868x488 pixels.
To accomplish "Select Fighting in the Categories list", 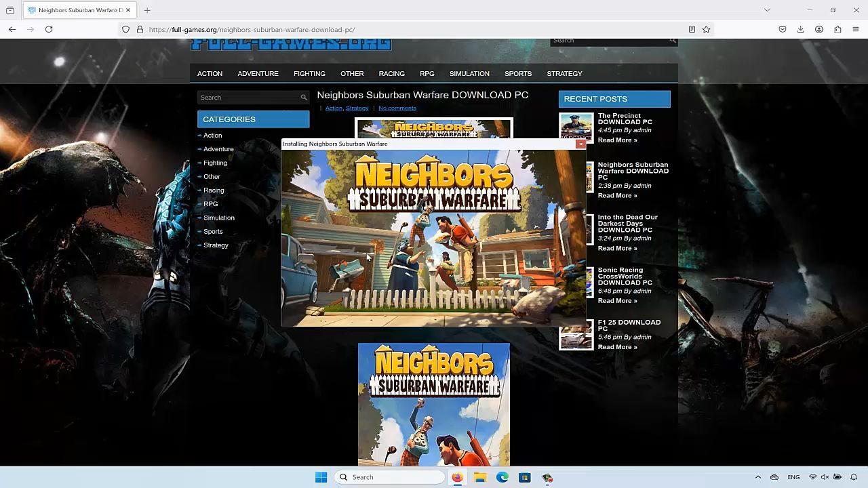I will tap(215, 163).
